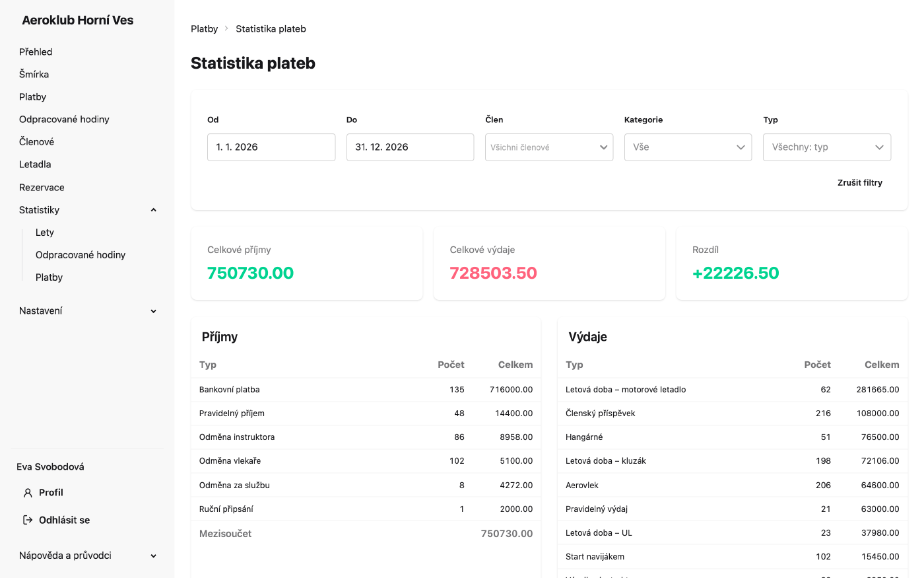The image size is (924, 578).
Task: Click Aeroklub Horní Ves title
Action: [x=78, y=20]
